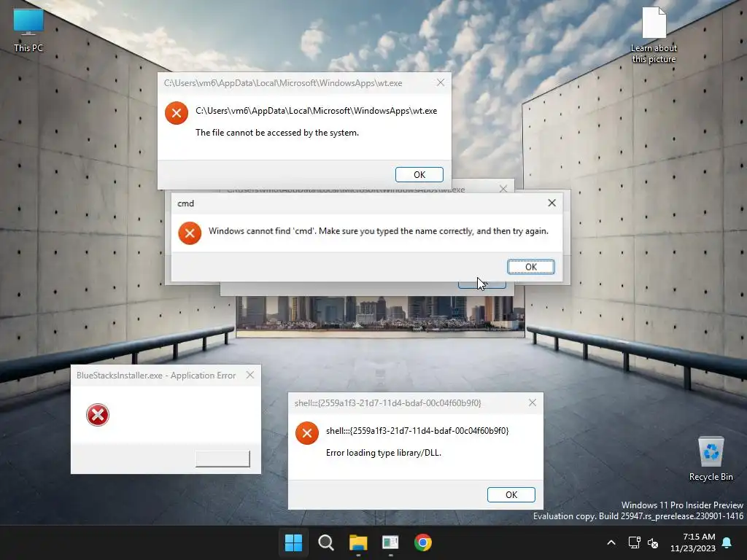Open network status tray icon

coord(634,542)
